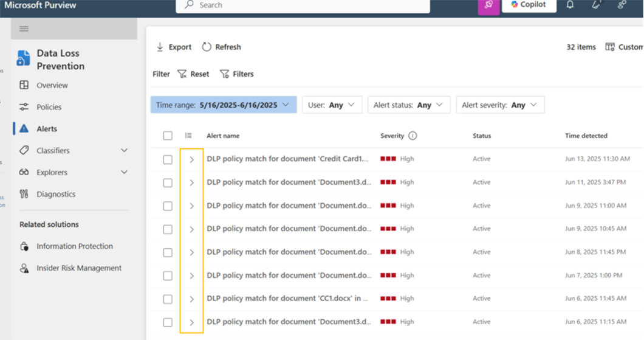Viewport: 644px width, 340px height.
Task: Click the Data Loss Prevention shield icon
Action: pos(24,58)
